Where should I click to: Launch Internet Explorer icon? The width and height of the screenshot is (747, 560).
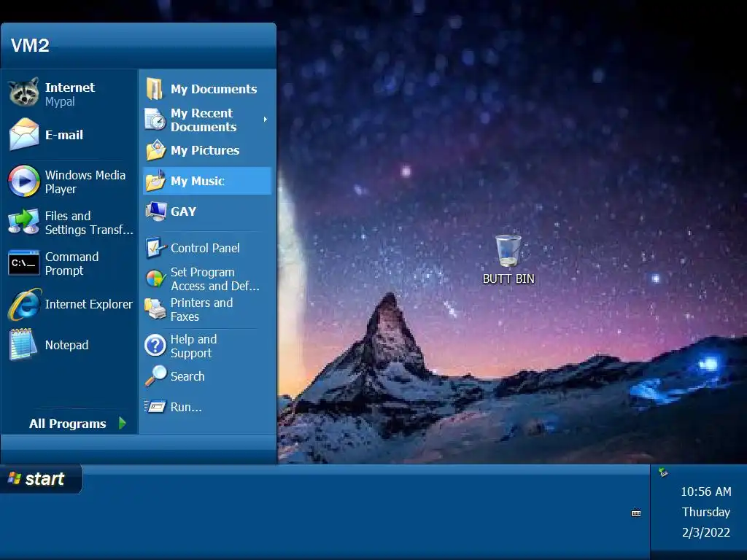click(x=24, y=304)
